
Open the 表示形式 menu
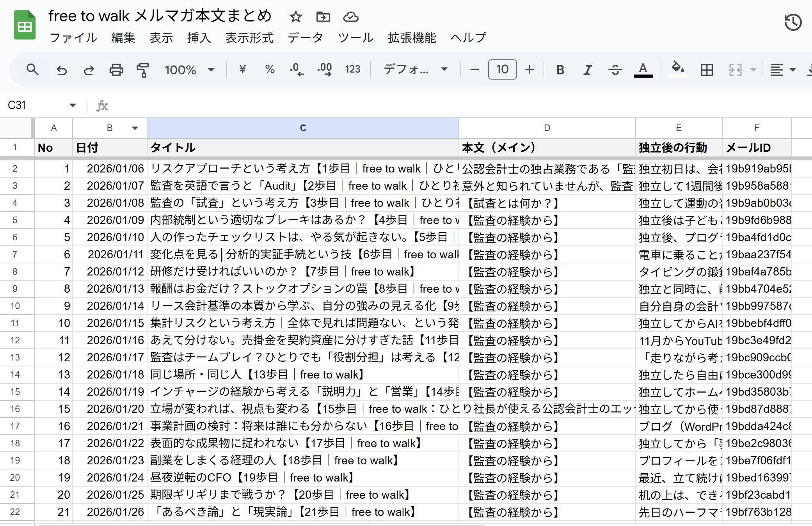point(249,38)
